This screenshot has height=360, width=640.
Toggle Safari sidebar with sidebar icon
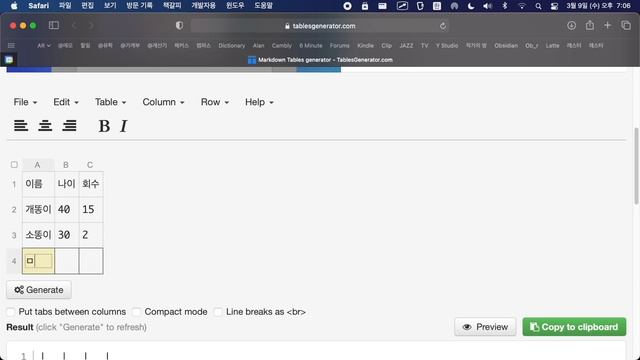click(x=54, y=25)
